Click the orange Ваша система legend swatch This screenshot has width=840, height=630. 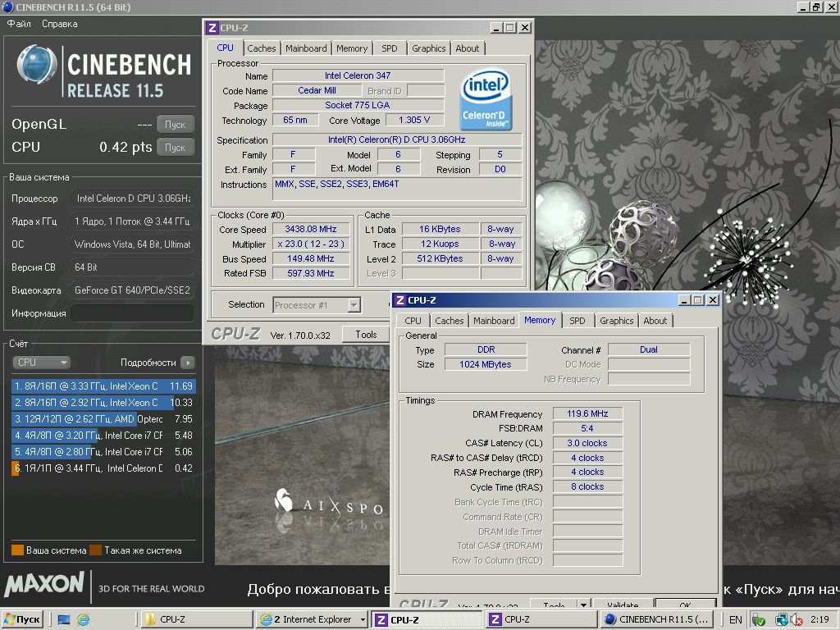coord(18,550)
